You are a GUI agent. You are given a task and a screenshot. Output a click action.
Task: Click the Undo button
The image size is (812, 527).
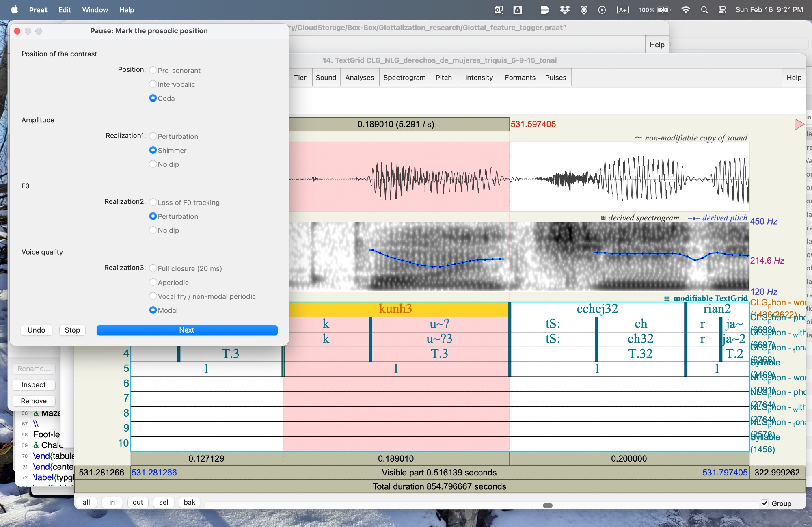[x=36, y=330]
